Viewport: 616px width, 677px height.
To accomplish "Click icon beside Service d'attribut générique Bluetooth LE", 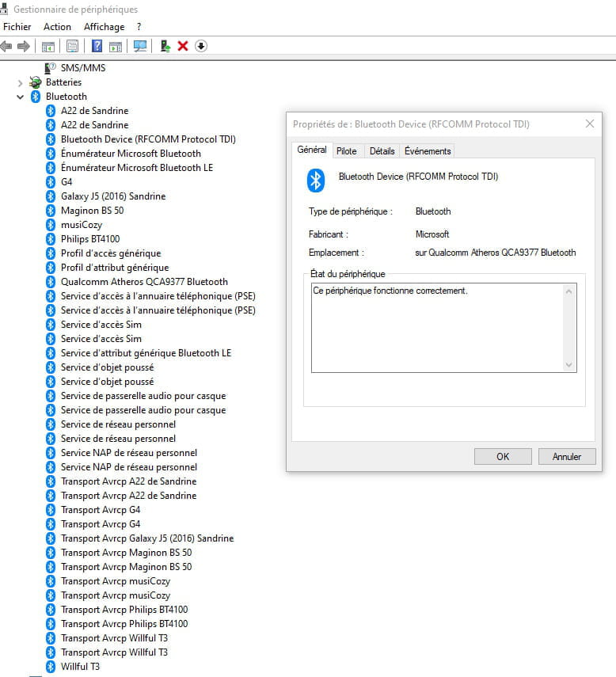I will pyautogui.click(x=51, y=352).
